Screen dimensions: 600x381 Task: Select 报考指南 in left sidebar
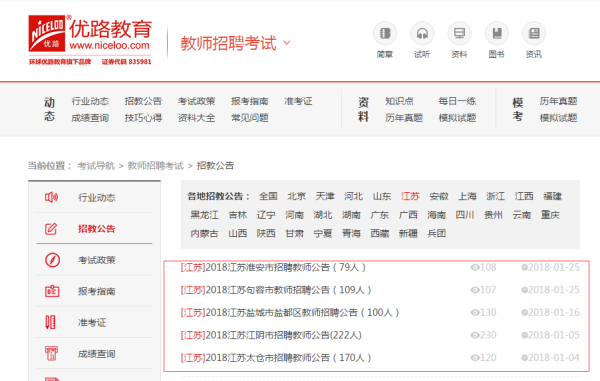tap(96, 291)
